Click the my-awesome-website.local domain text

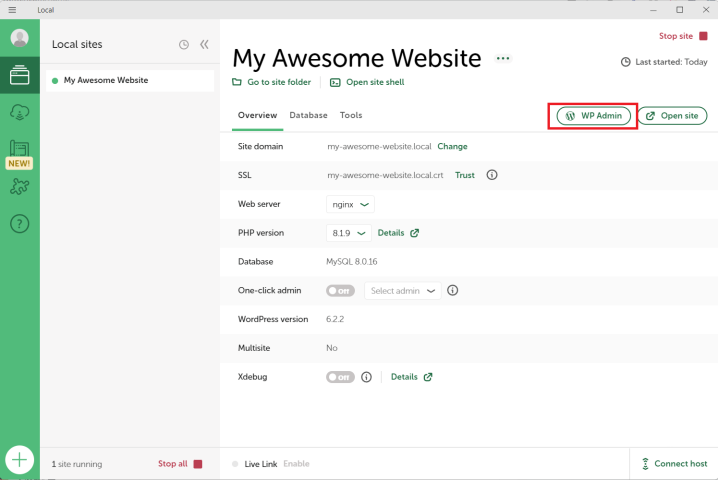pos(379,147)
